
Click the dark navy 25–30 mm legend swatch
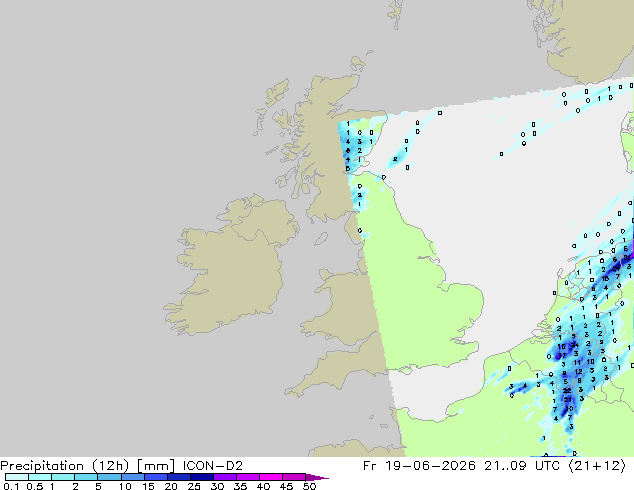click(x=202, y=477)
